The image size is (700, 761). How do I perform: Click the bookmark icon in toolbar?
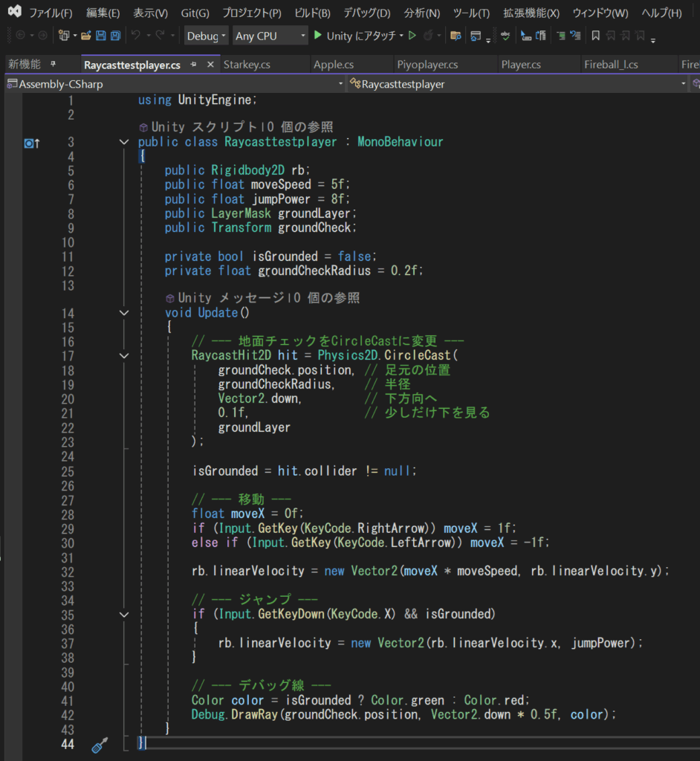pos(595,36)
